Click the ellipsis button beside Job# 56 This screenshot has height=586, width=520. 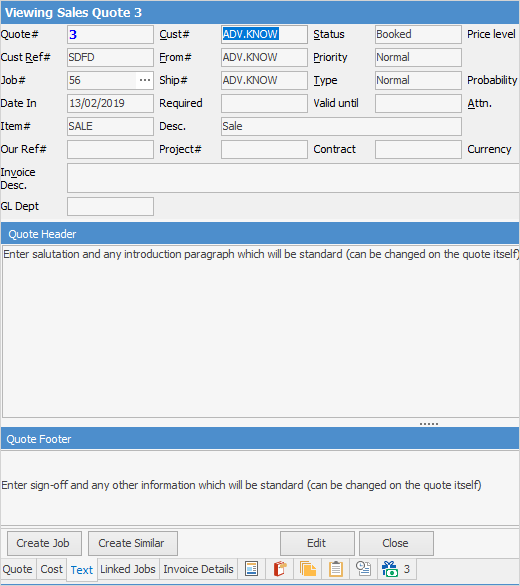(x=145, y=80)
